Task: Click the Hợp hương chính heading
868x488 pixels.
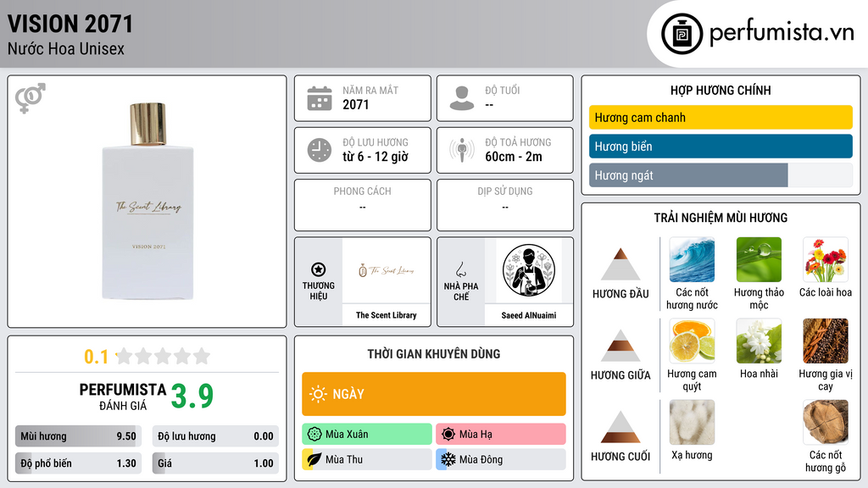Action: point(721,90)
